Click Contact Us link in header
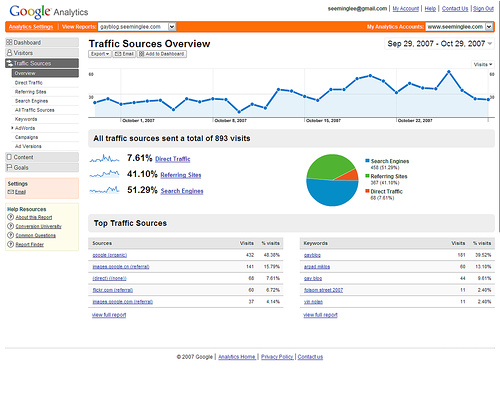The width and height of the screenshot is (500, 395). point(455,9)
